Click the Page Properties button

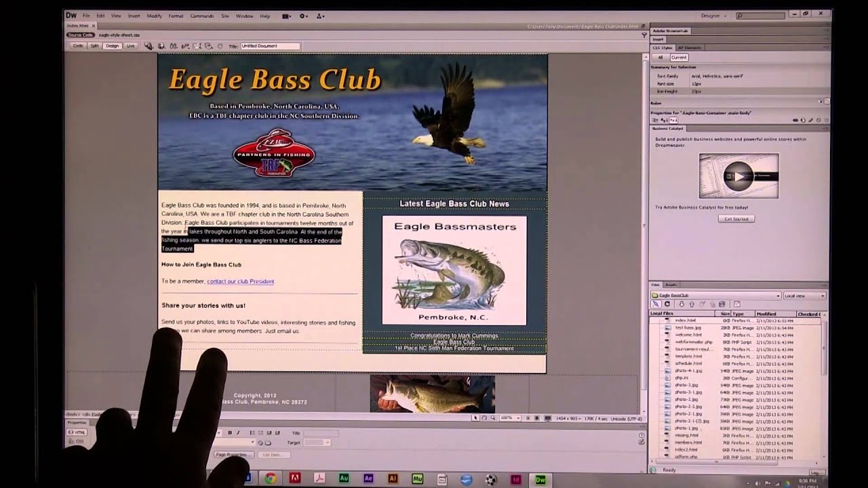[x=233, y=455]
